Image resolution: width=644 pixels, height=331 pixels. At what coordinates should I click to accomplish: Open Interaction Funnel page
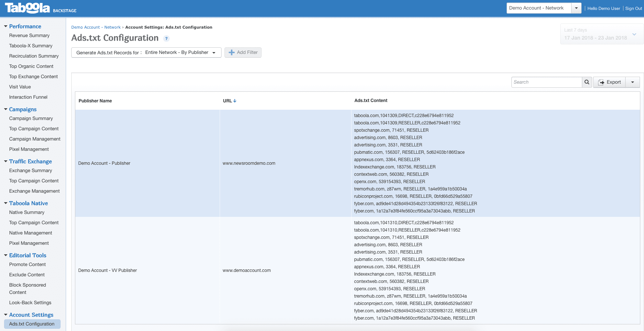pyautogui.click(x=28, y=97)
